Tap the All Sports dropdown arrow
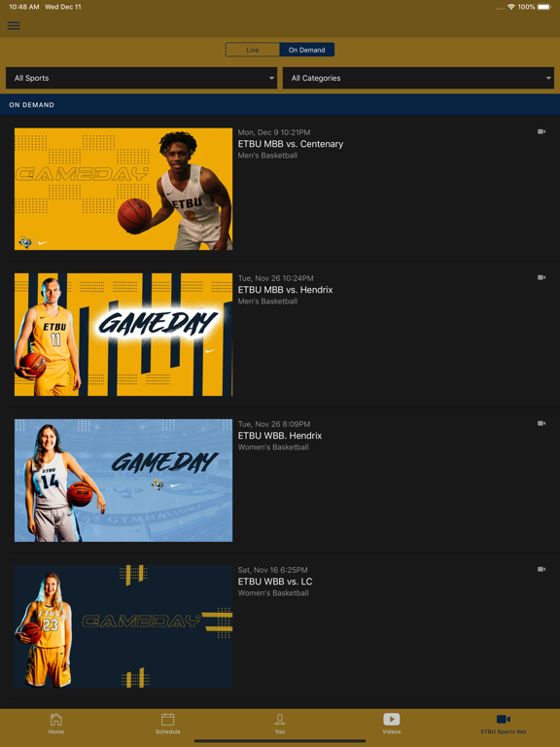 click(x=271, y=78)
